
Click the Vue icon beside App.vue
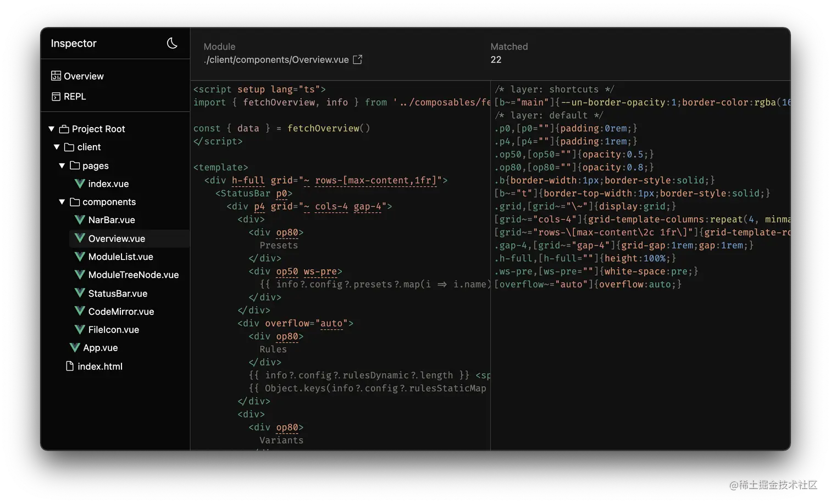coord(75,348)
